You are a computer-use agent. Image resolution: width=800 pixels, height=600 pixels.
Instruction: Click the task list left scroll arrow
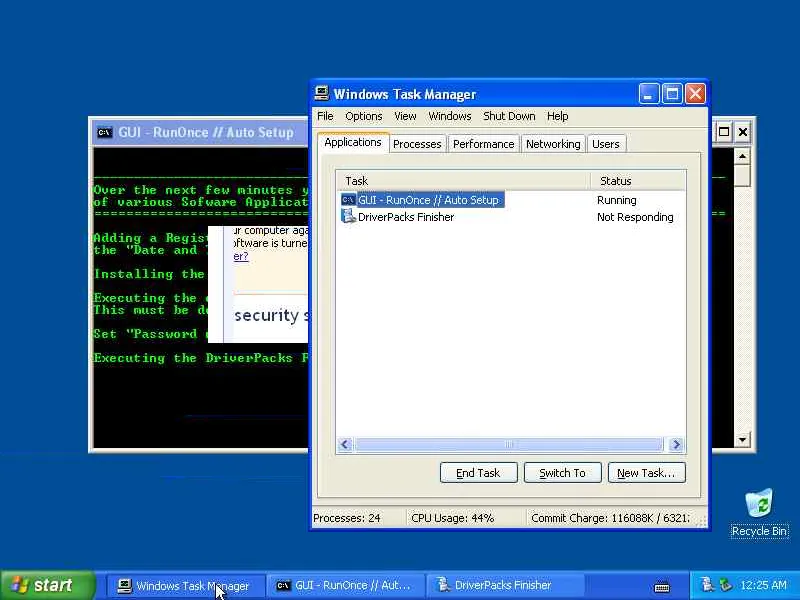[x=345, y=444]
